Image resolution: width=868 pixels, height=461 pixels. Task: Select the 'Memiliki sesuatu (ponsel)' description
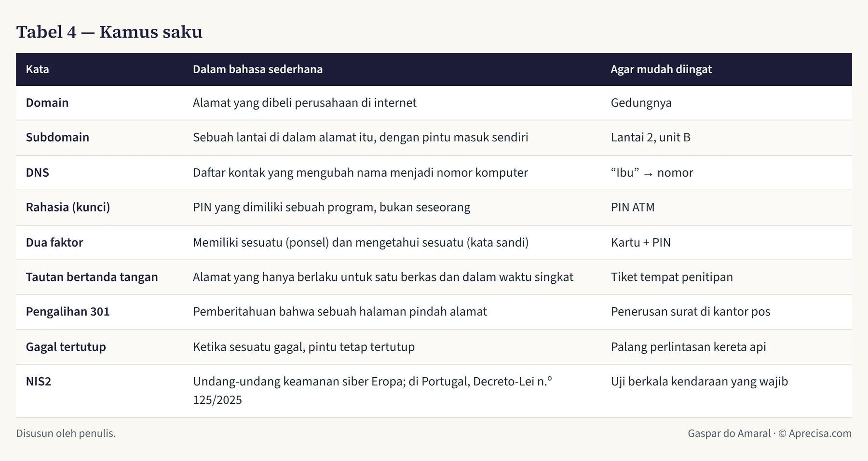(x=361, y=242)
